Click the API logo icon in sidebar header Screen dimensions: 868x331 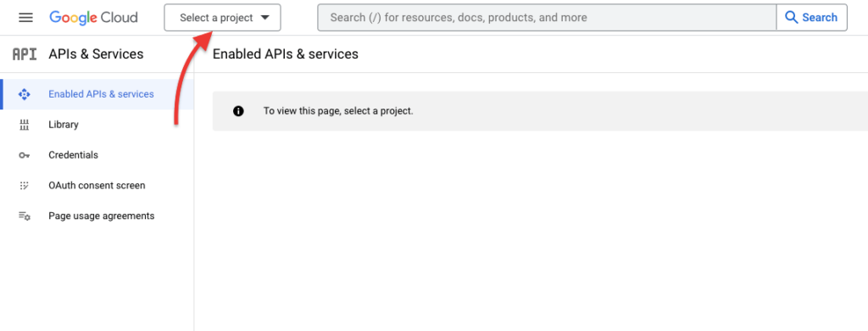tap(25, 53)
